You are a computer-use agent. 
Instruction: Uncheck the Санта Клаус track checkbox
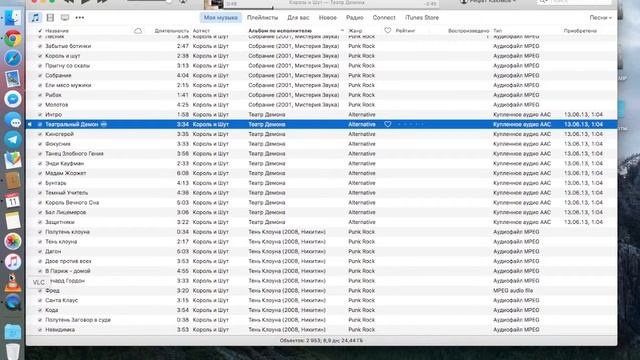(x=40, y=300)
